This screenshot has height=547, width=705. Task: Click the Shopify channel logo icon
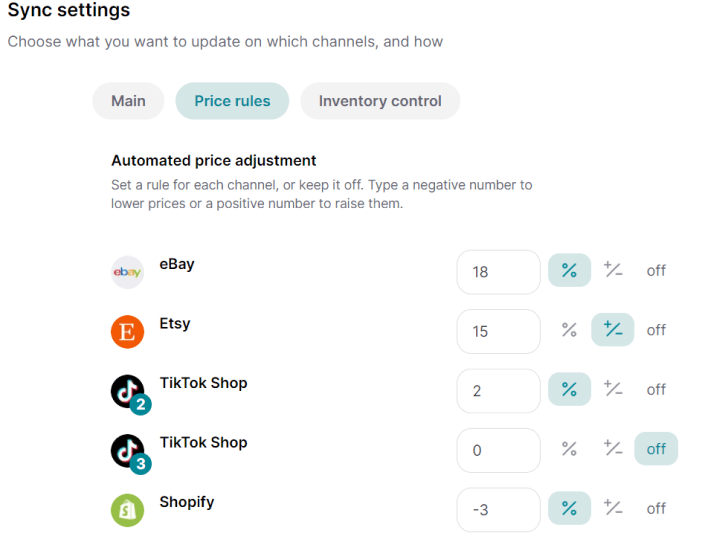[x=128, y=509]
